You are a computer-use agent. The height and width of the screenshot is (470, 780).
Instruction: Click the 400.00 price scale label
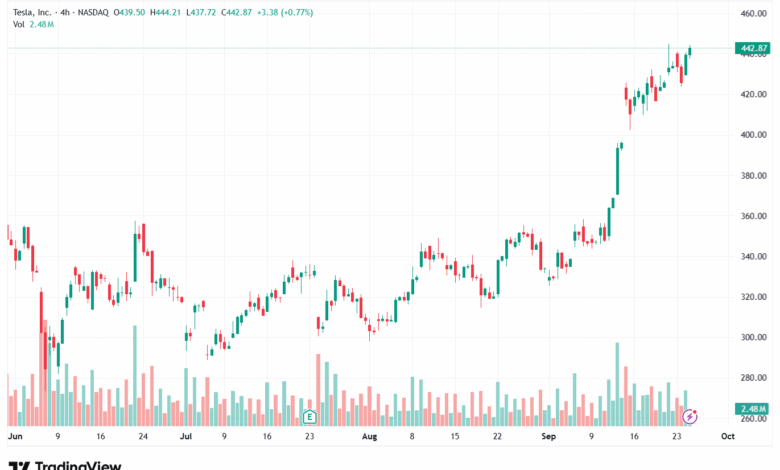(752, 135)
